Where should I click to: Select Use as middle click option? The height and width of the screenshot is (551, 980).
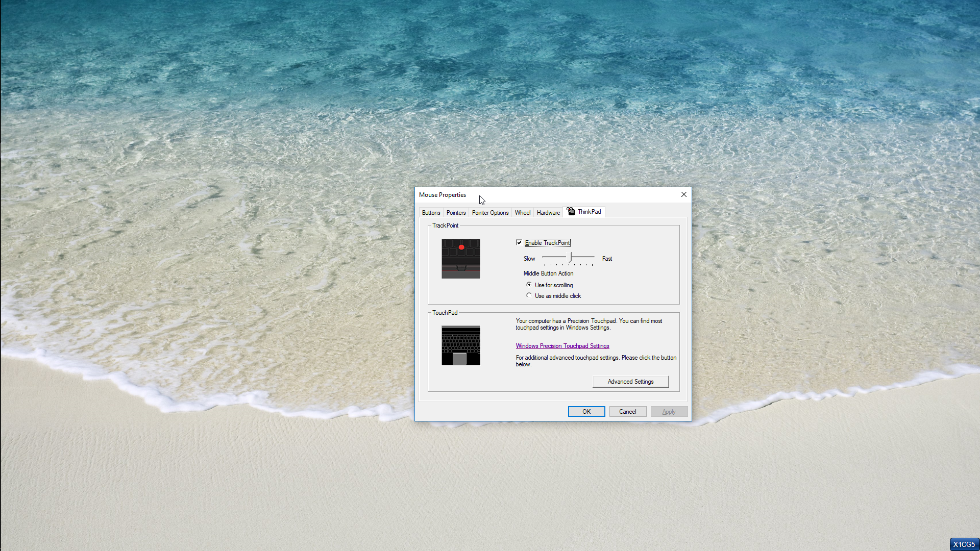tap(529, 295)
